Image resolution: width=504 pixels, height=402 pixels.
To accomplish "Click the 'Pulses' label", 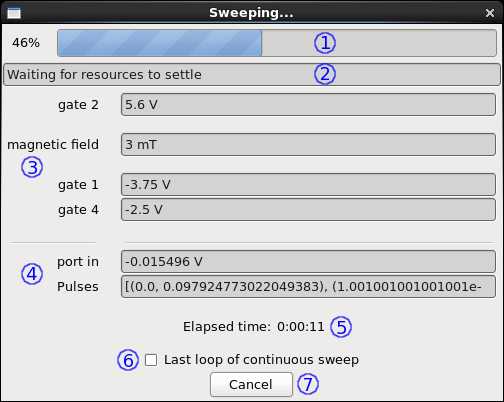I will 78,287.
